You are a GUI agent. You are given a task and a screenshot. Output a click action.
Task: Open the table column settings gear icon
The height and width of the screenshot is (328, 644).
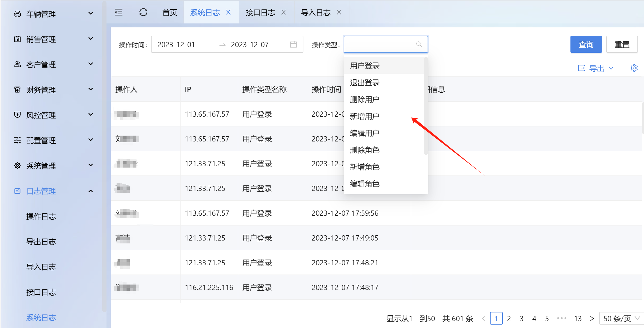[x=634, y=68]
